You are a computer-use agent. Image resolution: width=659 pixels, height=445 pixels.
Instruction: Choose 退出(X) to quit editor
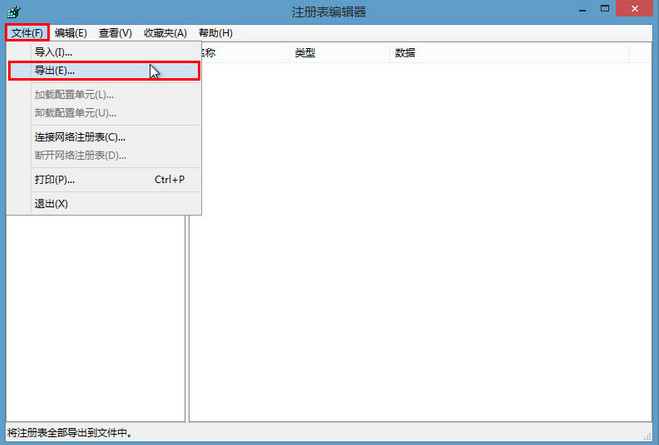click(x=104, y=204)
